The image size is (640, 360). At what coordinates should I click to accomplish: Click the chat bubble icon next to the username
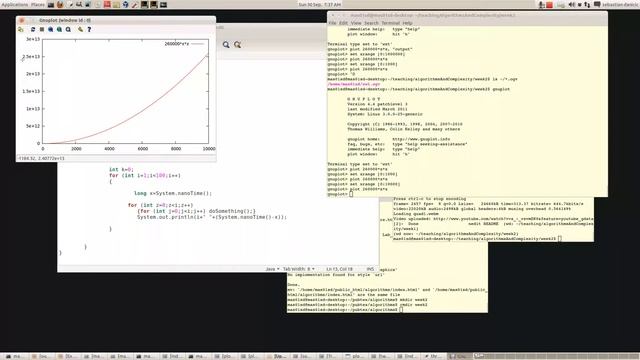click(597, 4)
